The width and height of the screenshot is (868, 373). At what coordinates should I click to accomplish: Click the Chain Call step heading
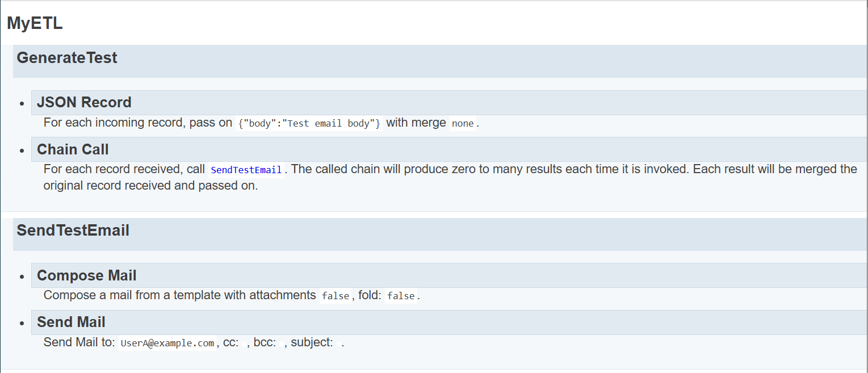[x=73, y=150]
